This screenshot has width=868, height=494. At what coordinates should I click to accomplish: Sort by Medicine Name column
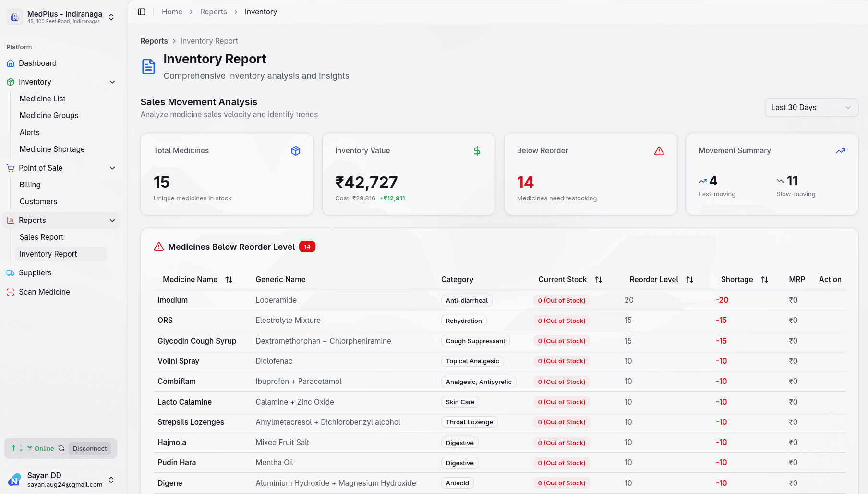click(x=198, y=279)
